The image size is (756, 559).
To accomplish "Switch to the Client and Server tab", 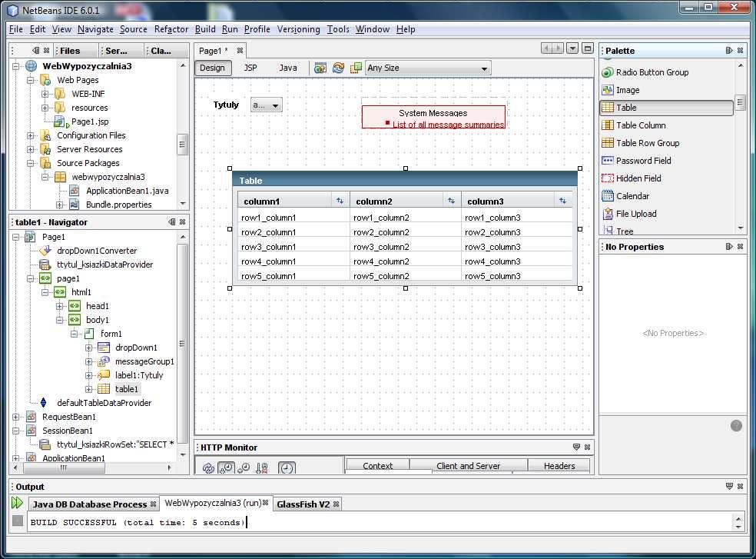I will pos(469,466).
